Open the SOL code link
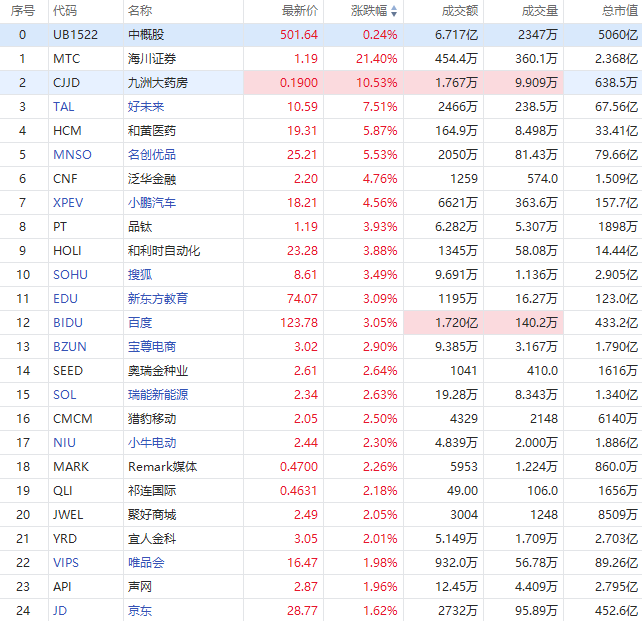The width and height of the screenshot is (642, 621). (x=65, y=395)
